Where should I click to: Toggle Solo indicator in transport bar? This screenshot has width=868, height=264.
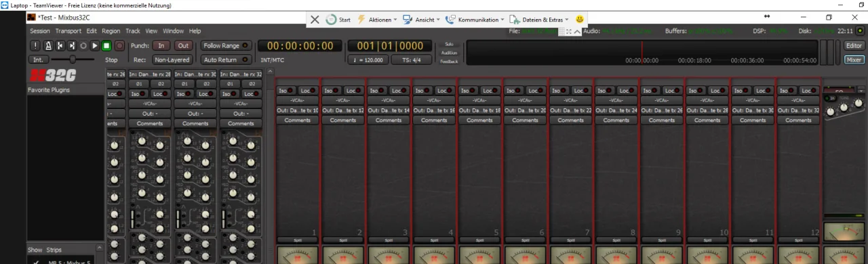(x=449, y=44)
